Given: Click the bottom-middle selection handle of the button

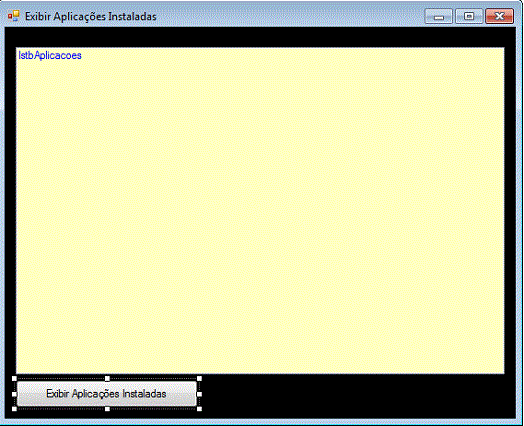Looking at the screenshot, I should pos(107,409).
